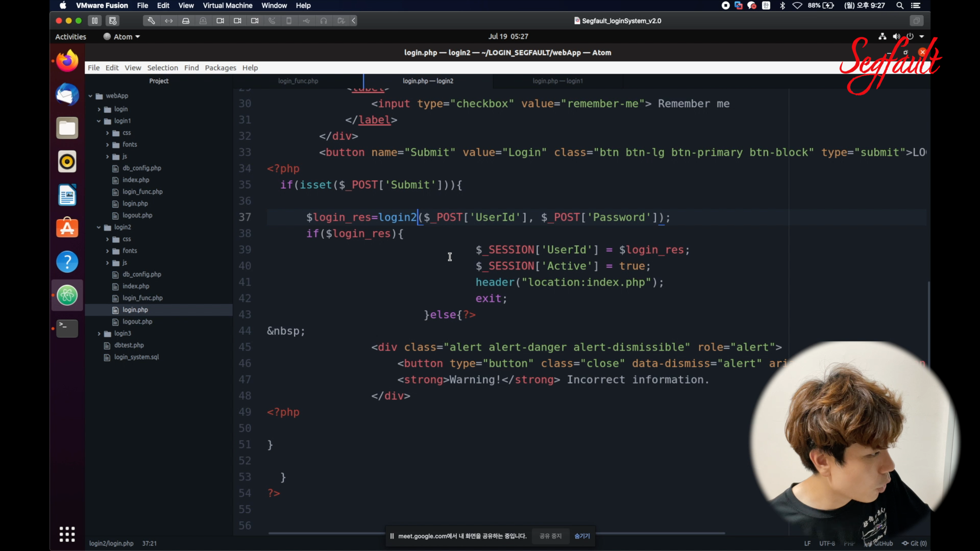Open Atom's File menu
The image size is (980, 551).
tap(93, 68)
